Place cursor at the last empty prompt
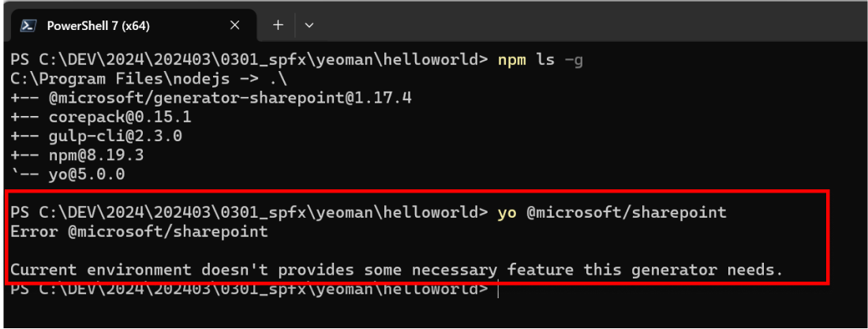868x329 pixels. (x=498, y=289)
